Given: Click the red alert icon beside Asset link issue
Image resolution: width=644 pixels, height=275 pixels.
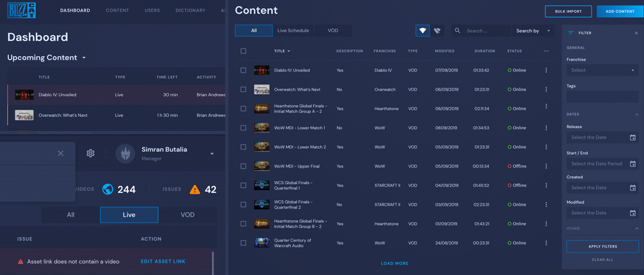Looking at the screenshot, I should (x=20, y=261).
